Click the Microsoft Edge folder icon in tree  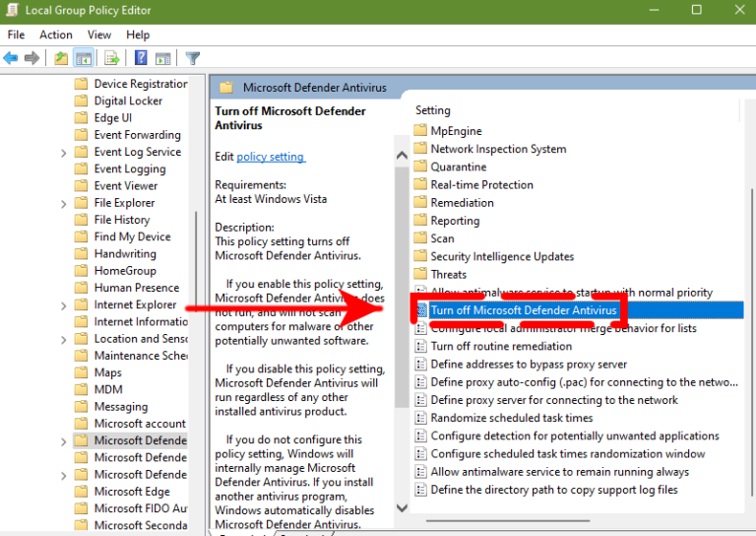point(81,491)
